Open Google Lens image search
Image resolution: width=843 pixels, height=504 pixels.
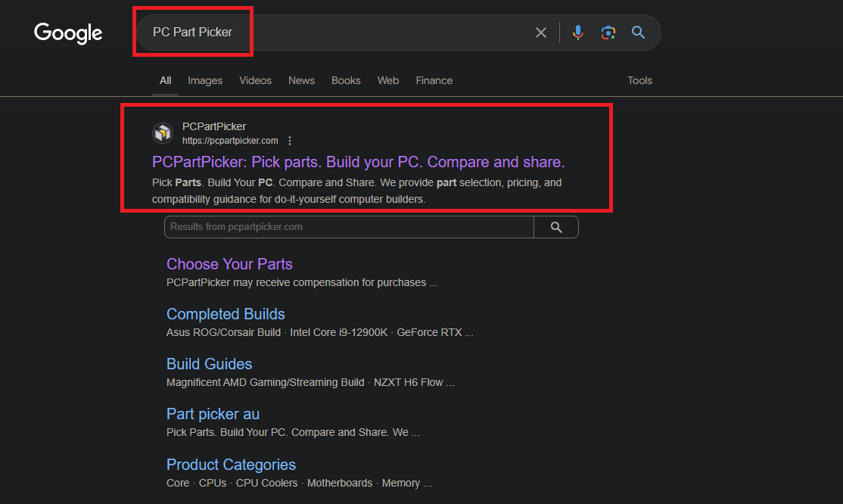[608, 33]
